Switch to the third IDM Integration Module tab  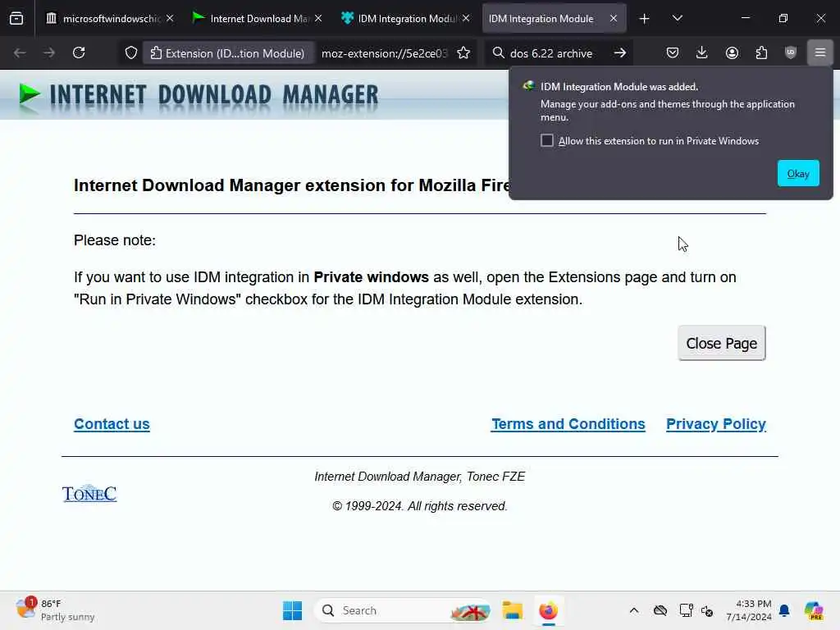click(x=405, y=19)
